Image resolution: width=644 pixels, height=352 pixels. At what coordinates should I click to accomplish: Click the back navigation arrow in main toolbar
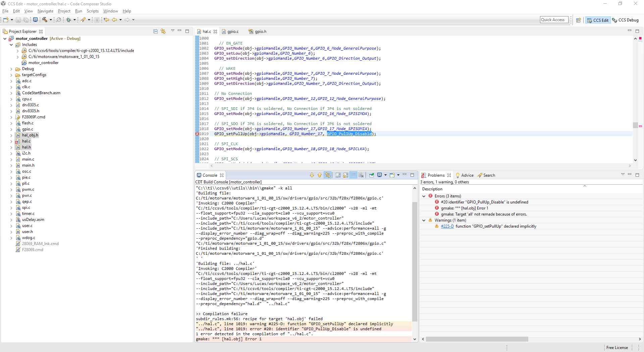point(114,20)
